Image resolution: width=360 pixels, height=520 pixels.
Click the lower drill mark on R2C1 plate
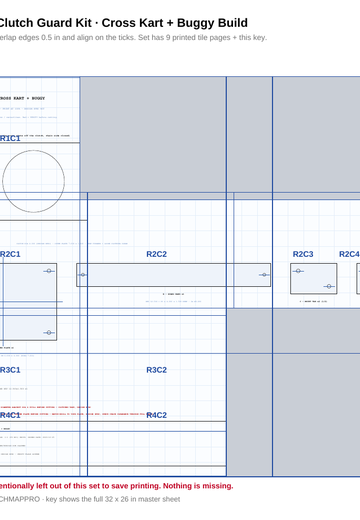click(49, 332)
